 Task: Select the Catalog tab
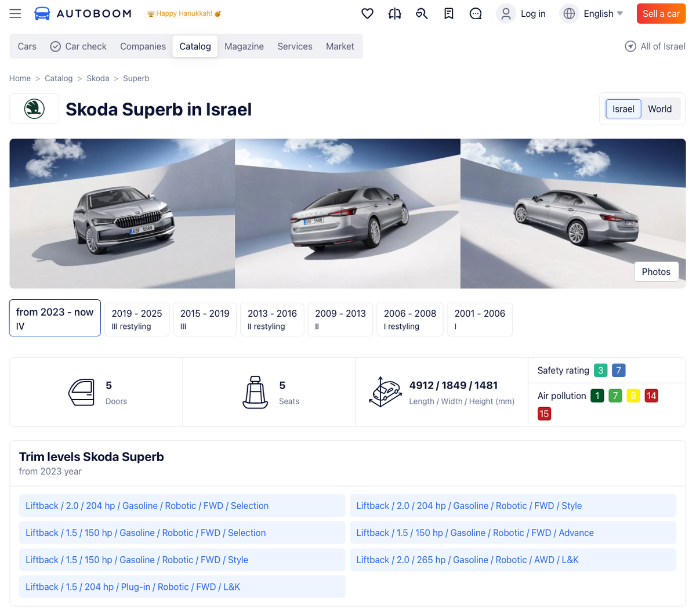[195, 46]
